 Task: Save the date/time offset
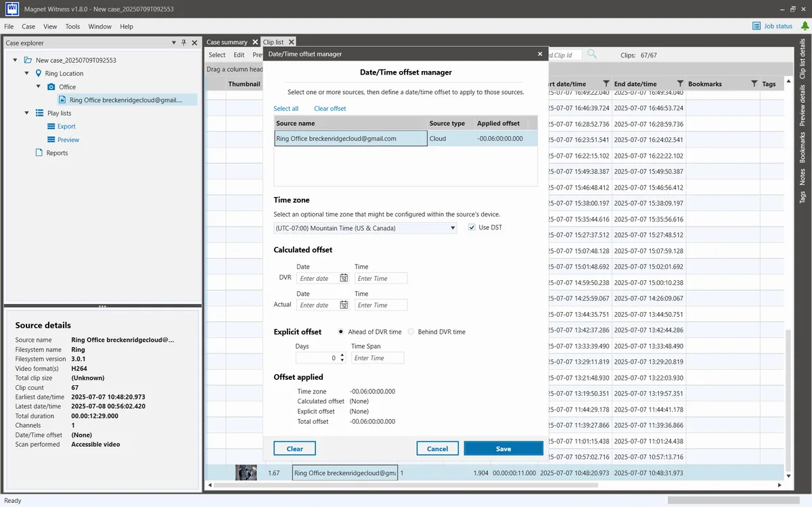(503, 448)
